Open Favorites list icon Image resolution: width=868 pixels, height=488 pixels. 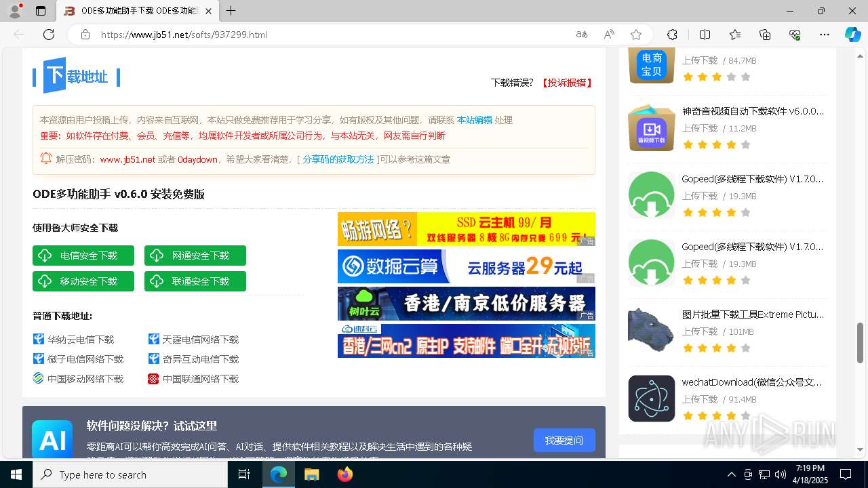pos(735,35)
